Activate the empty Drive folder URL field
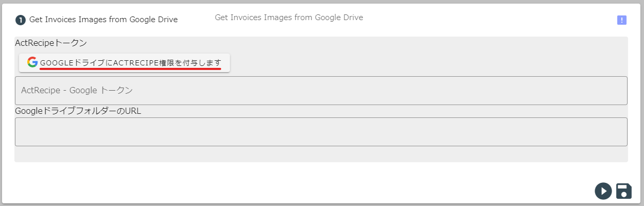Image resolution: width=644 pixels, height=206 pixels. [321, 132]
